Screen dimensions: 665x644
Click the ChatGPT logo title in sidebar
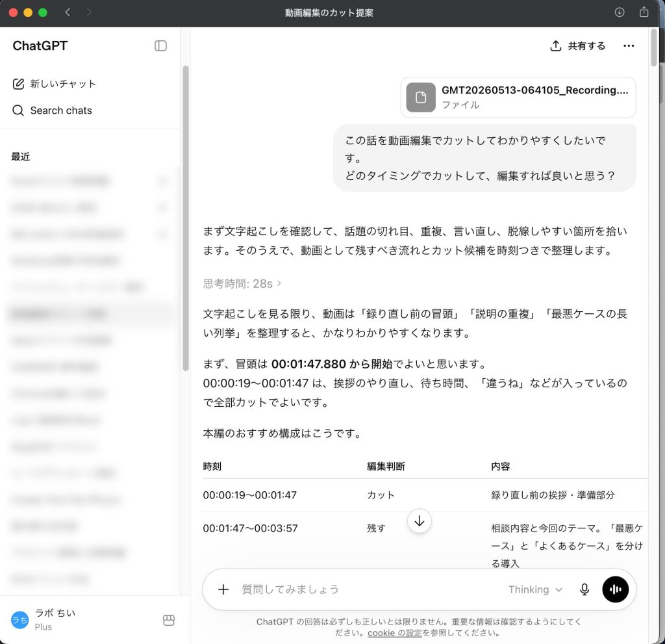pyautogui.click(x=40, y=46)
